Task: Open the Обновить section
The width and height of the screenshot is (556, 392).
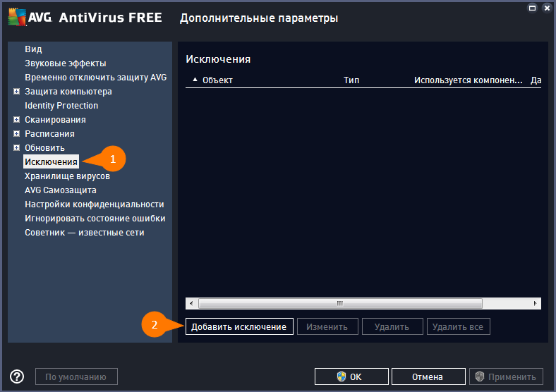Action: click(x=44, y=148)
